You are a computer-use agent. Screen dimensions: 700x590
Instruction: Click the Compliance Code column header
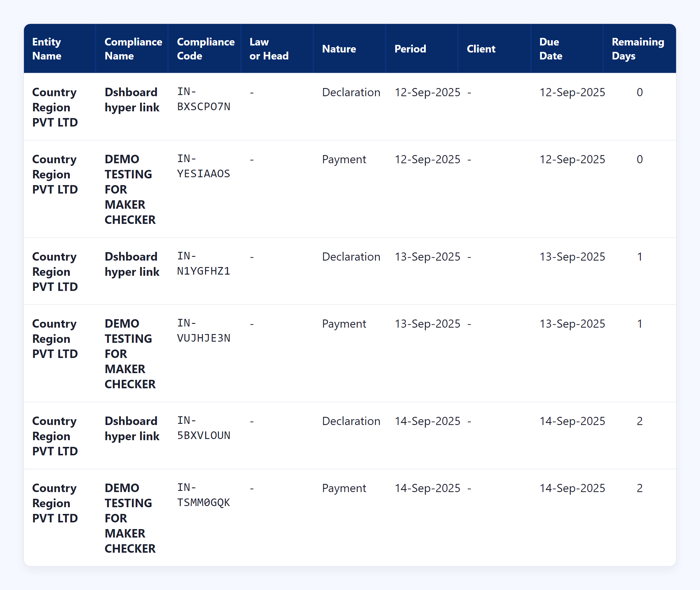(205, 49)
